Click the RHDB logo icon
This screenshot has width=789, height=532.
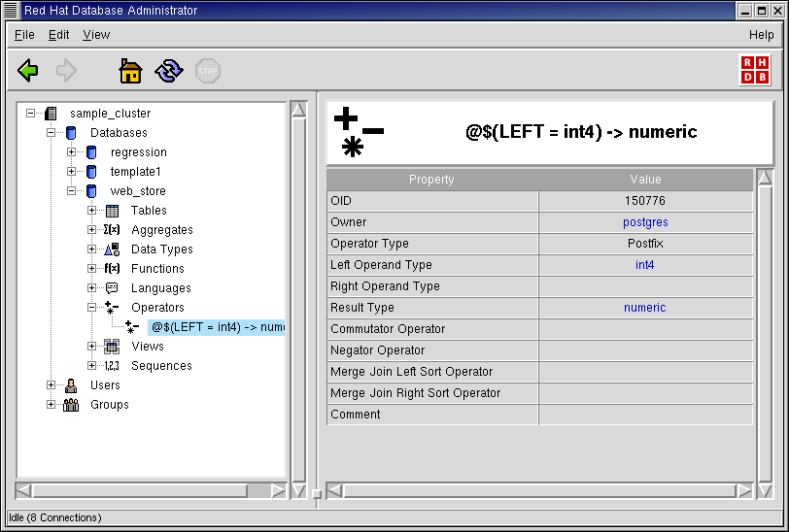[x=755, y=70]
